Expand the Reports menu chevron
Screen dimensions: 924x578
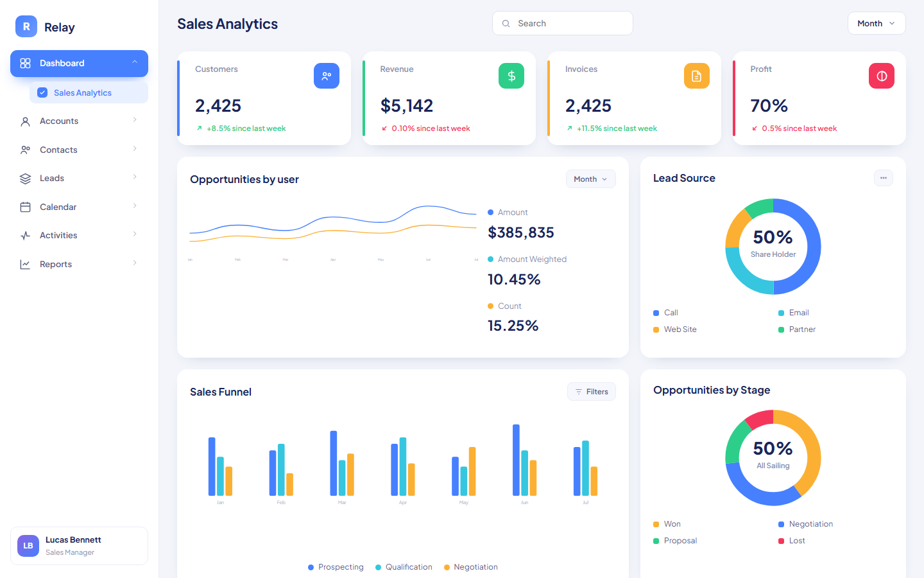click(x=135, y=263)
